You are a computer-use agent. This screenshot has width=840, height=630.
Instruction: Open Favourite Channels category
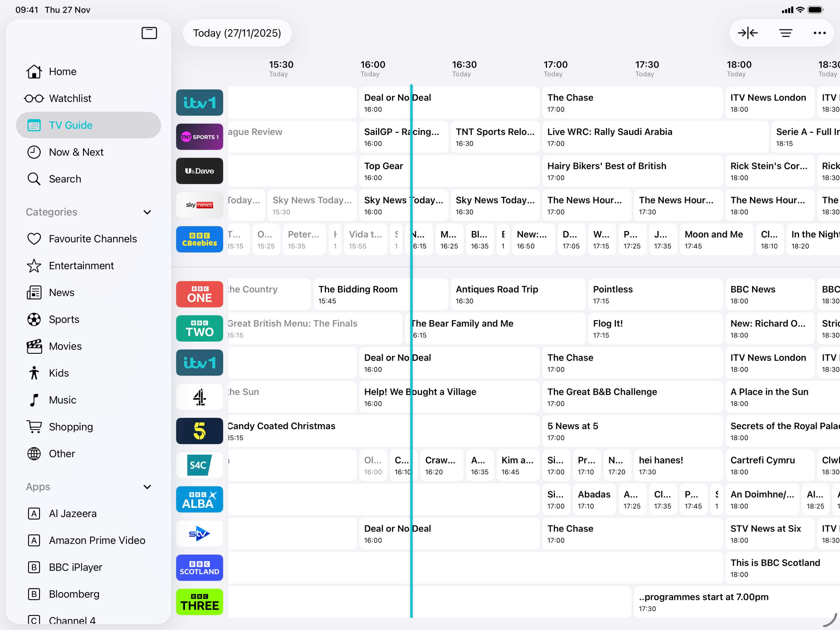[93, 239]
